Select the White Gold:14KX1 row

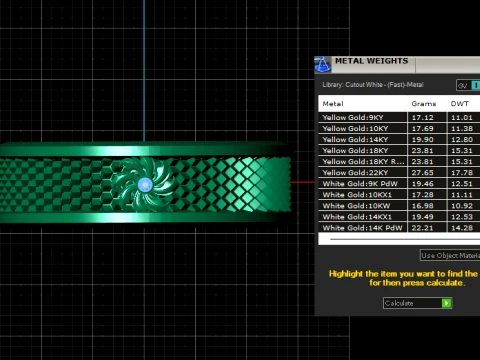point(399,217)
